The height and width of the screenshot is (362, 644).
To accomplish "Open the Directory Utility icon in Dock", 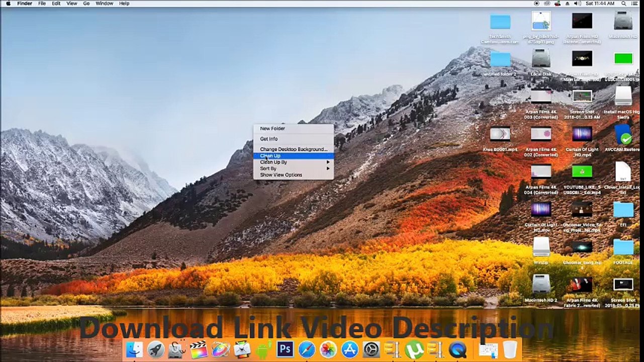I will (177, 349).
